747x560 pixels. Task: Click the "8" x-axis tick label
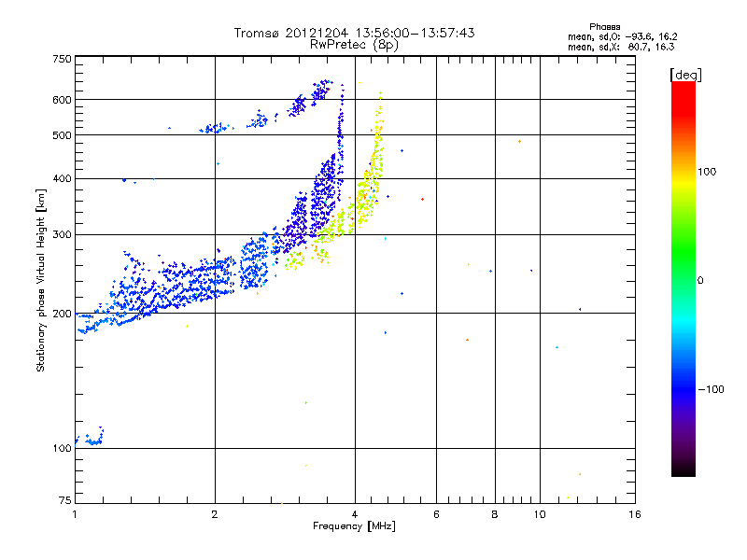(495, 514)
